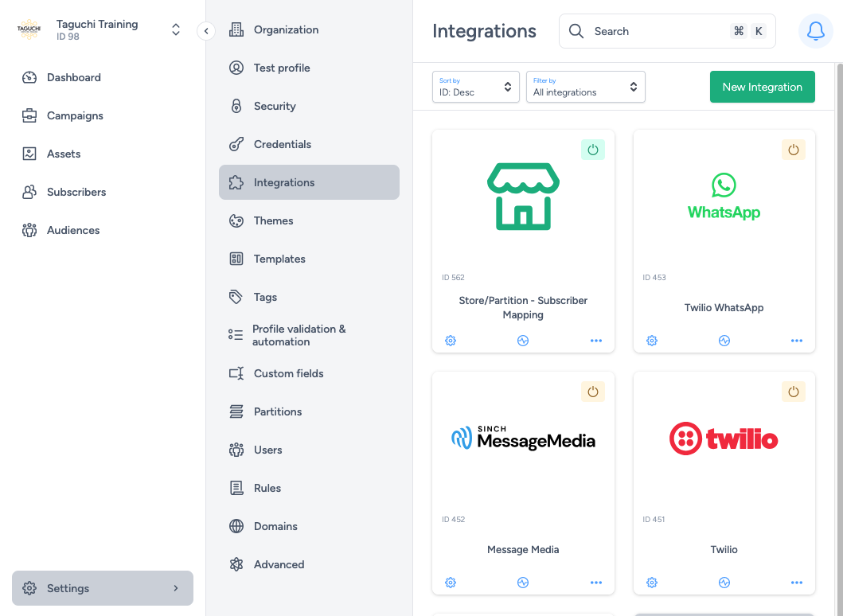This screenshot has width=843, height=616.
Task: Toggle power on Twilio ID 451 integration
Action: [x=793, y=392]
